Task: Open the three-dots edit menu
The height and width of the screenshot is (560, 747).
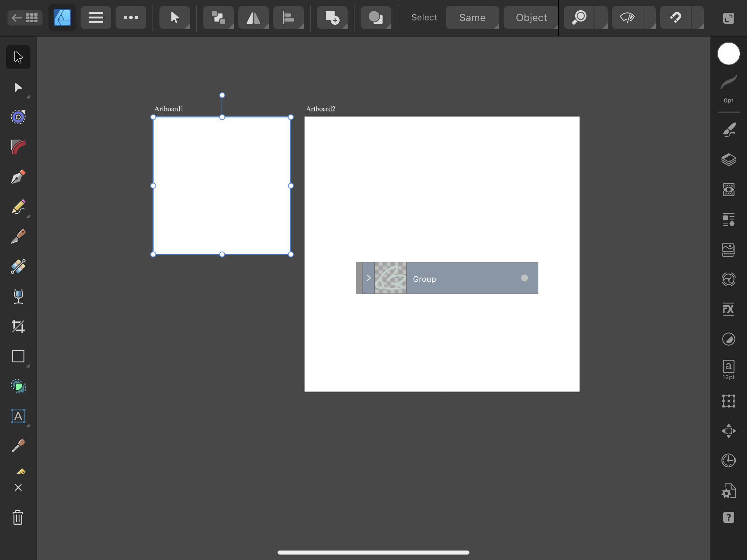Action: 131,17
